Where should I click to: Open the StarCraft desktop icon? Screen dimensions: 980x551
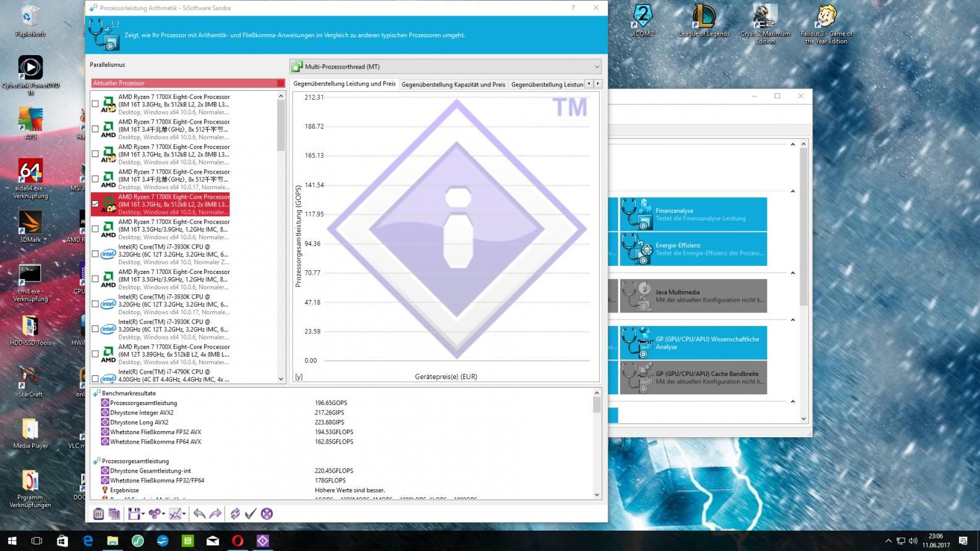click(30, 381)
